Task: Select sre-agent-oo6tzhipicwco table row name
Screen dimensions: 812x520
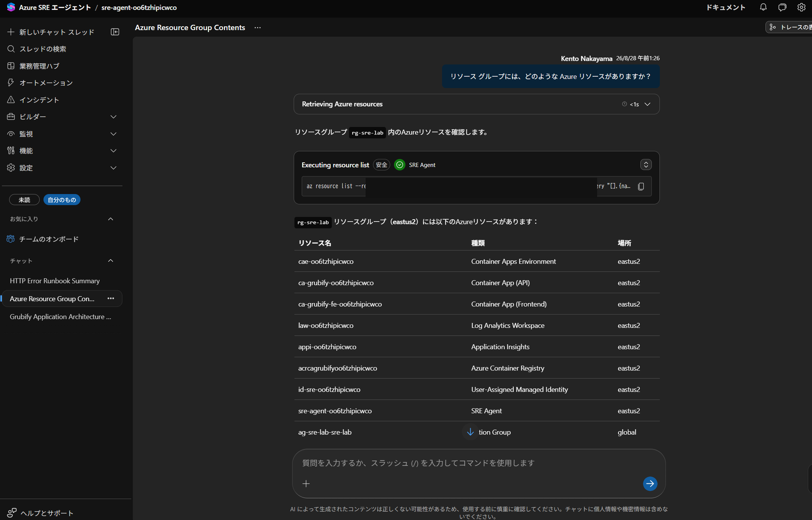Action: 335,411
